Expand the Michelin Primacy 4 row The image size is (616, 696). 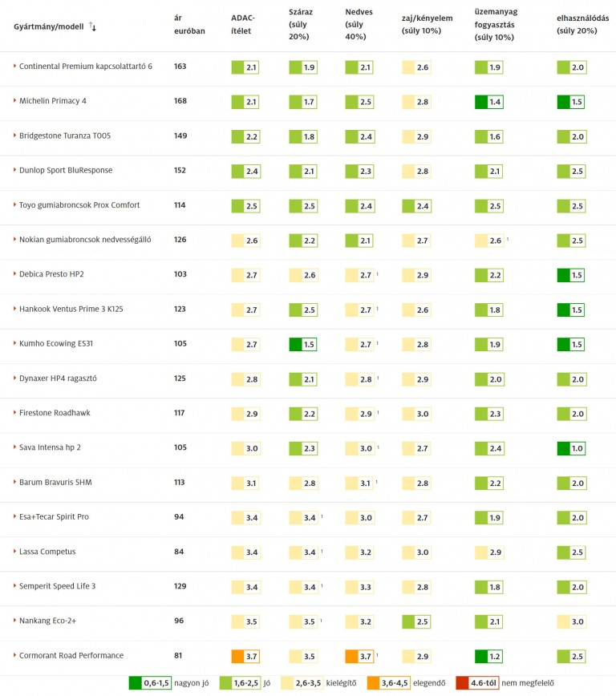tap(15, 101)
